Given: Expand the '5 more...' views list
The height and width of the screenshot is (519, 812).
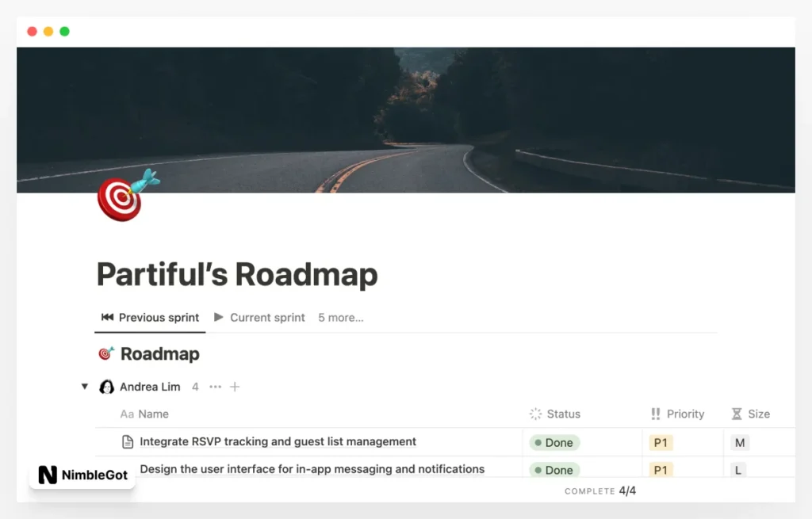Looking at the screenshot, I should click(340, 318).
